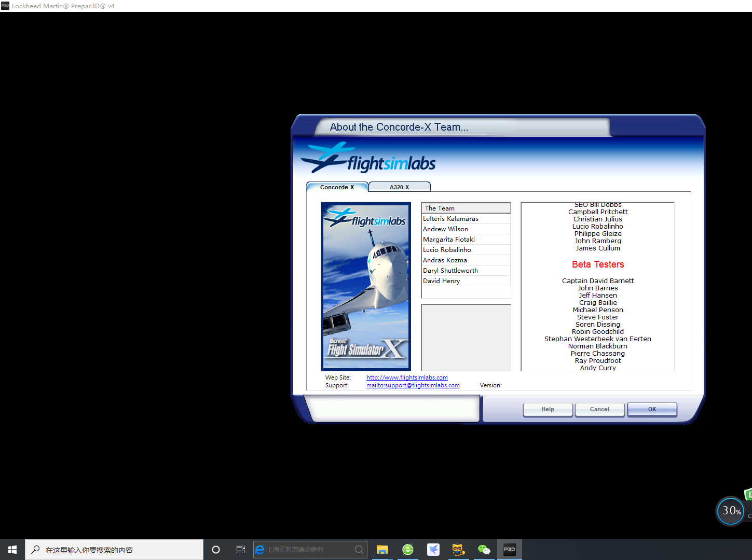
Task: Click the Cancel button
Action: point(600,410)
